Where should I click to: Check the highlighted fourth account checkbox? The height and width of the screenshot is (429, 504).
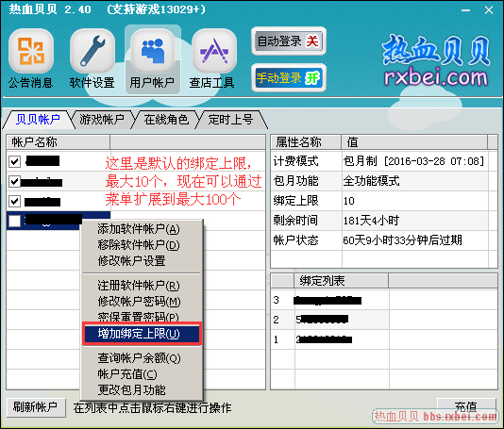click(14, 221)
